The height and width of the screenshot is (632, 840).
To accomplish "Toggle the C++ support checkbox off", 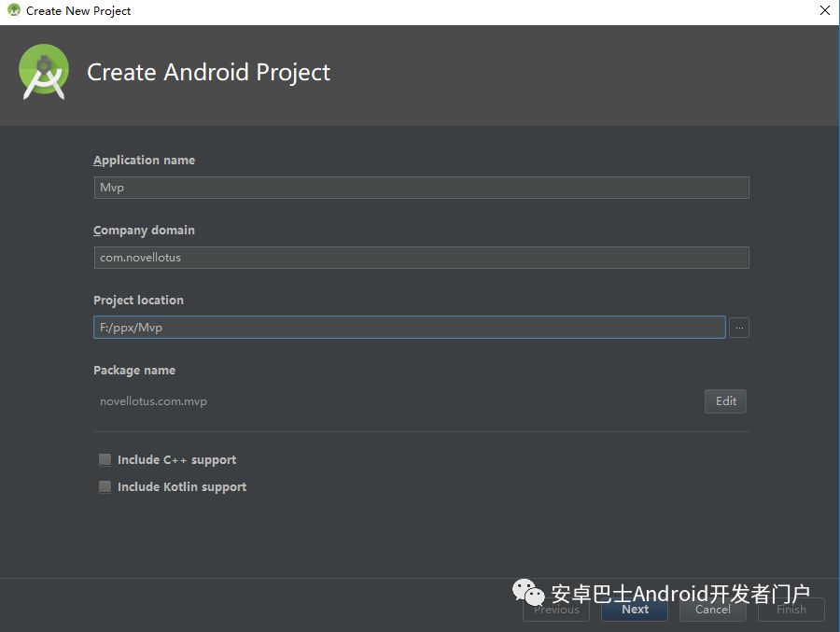I will [105, 459].
